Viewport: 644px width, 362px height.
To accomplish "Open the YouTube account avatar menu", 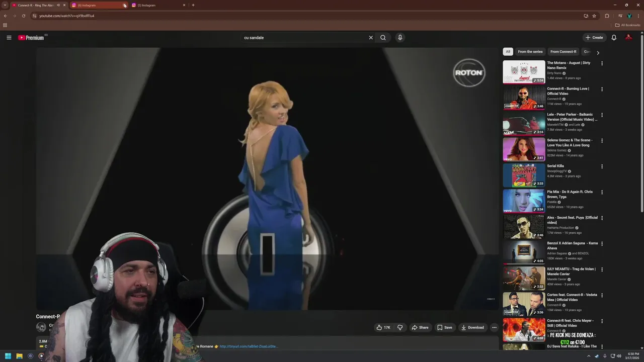I will (x=628, y=38).
